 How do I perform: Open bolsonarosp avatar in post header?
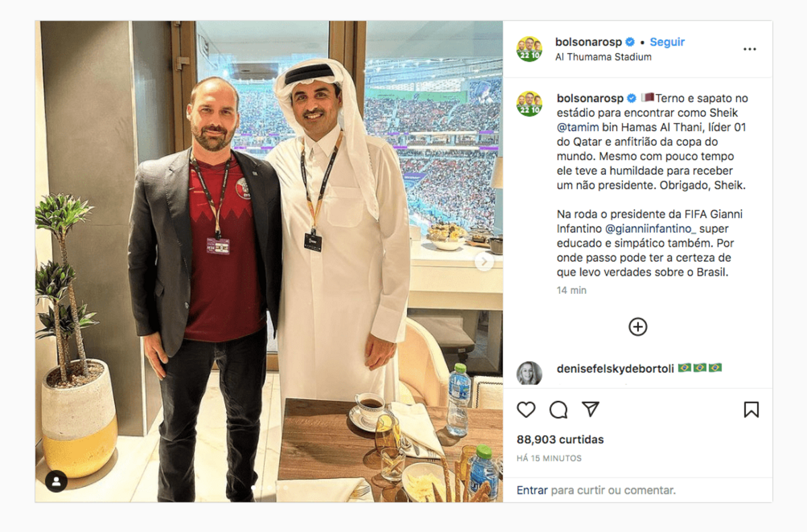click(529, 49)
